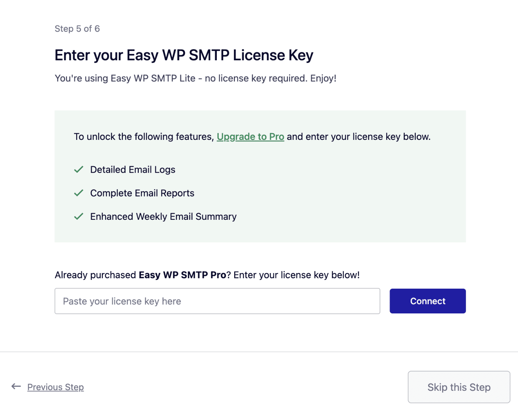The image size is (518, 420).
Task: Click the checkmark beside Enhanced Weekly Email Summary
Action: click(x=78, y=216)
